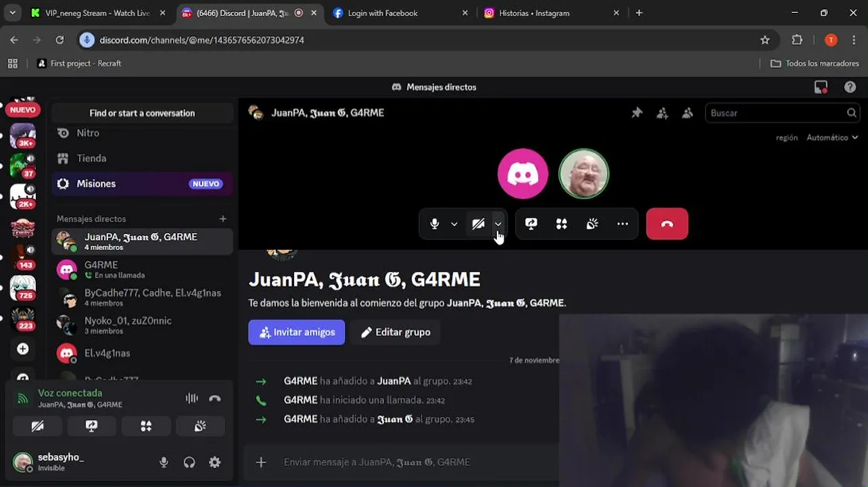Click the speaking user's avatar in call
Image resolution: width=868 pixels, height=487 pixels.
point(584,174)
